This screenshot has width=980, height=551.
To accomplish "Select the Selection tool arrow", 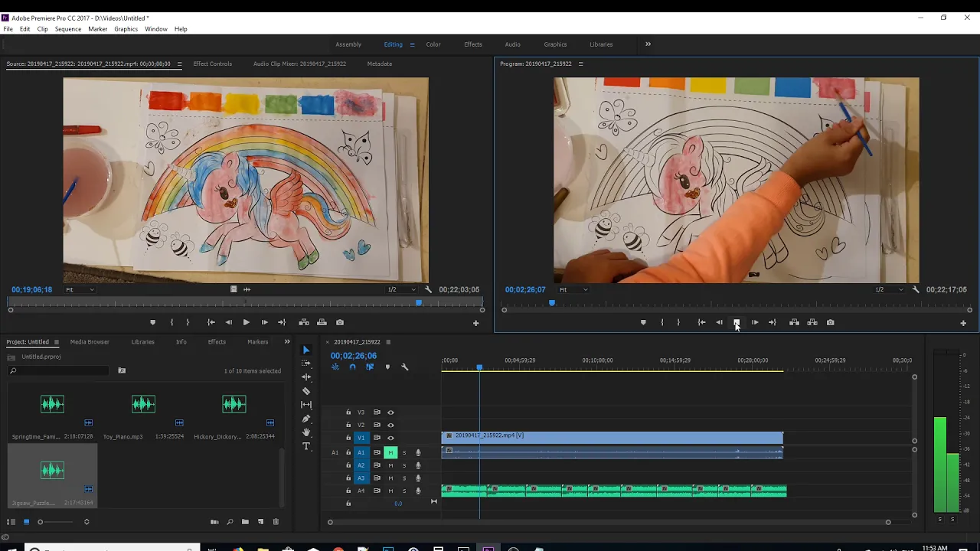I will pos(306,350).
